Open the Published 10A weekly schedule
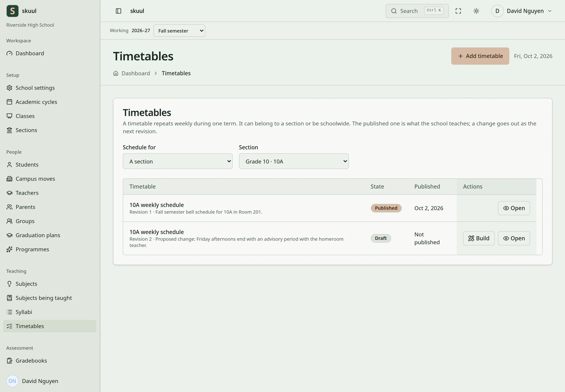 tap(514, 208)
